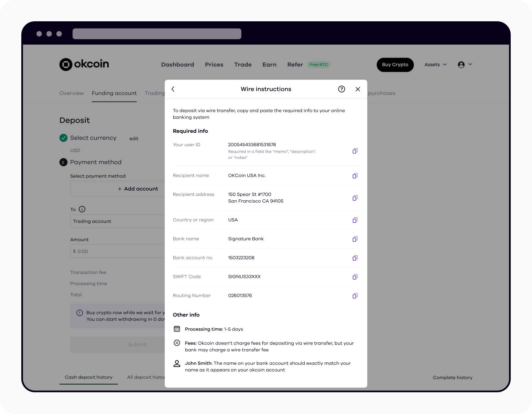This screenshot has width=532, height=414.
Task: Copy the SWIFT Code
Action: coord(355,277)
